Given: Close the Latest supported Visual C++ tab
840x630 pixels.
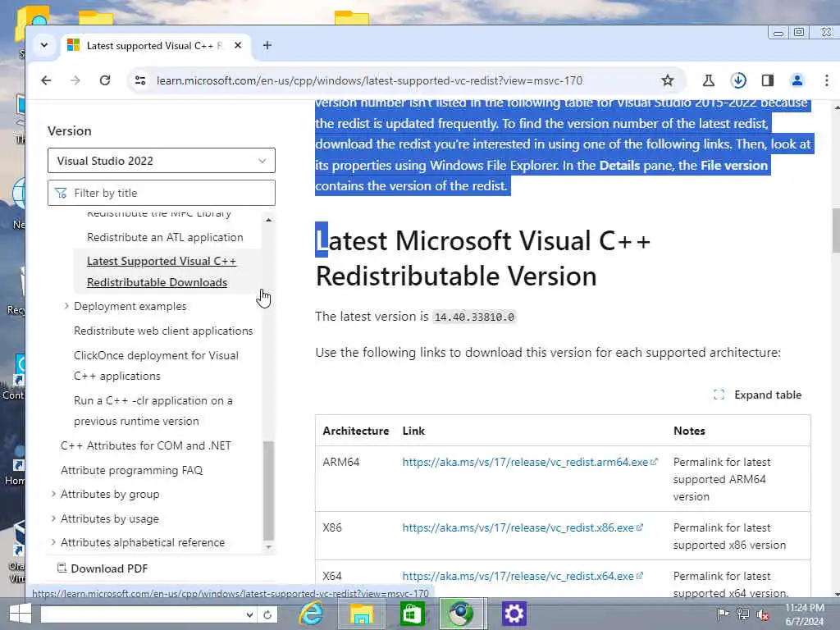Looking at the screenshot, I should (238, 46).
